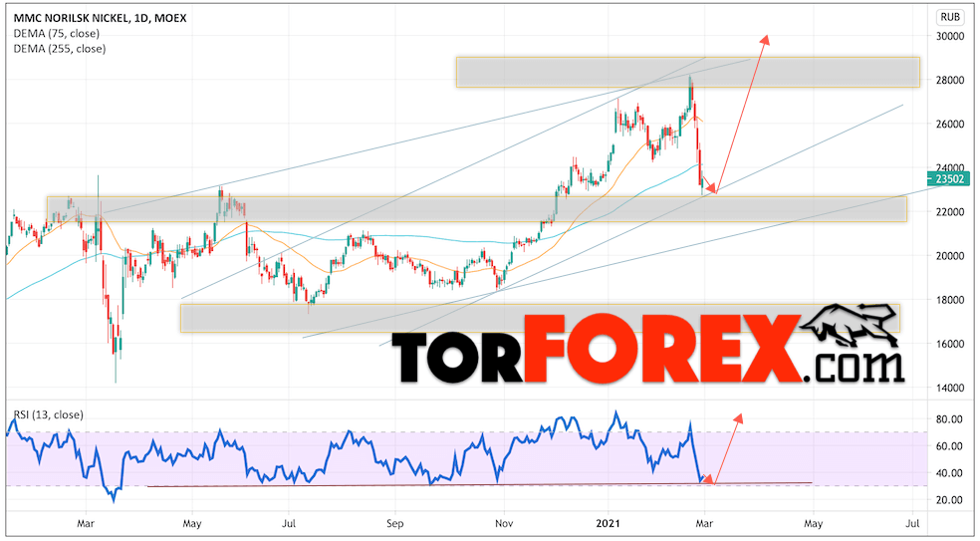Click the 30000 price axis label
This screenshot has width=980, height=541.
point(950,36)
